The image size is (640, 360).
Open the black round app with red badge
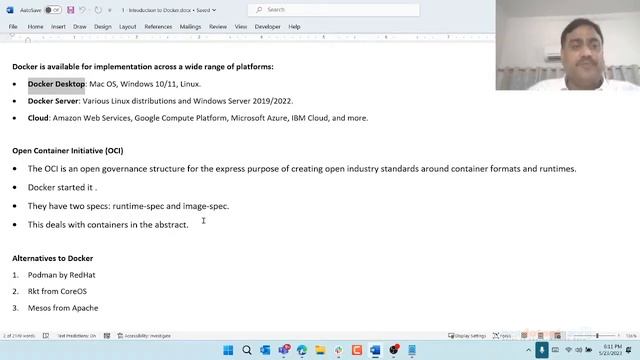pyautogui.click(x=394, y=350)
